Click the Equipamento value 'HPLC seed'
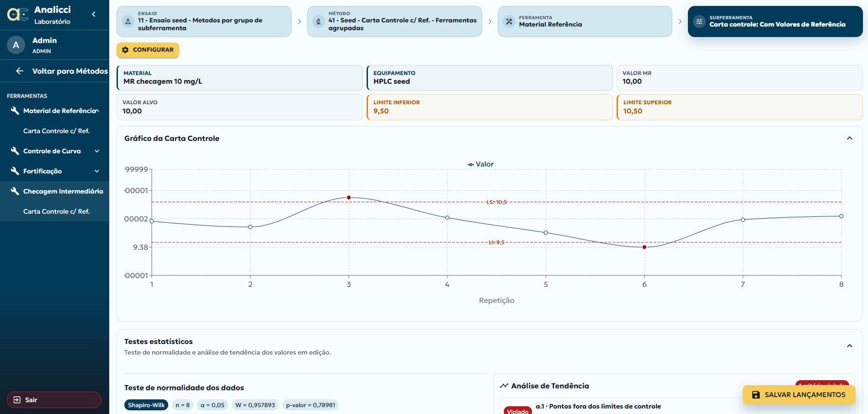This screenshot has height=414, width=868. point(392,81)
